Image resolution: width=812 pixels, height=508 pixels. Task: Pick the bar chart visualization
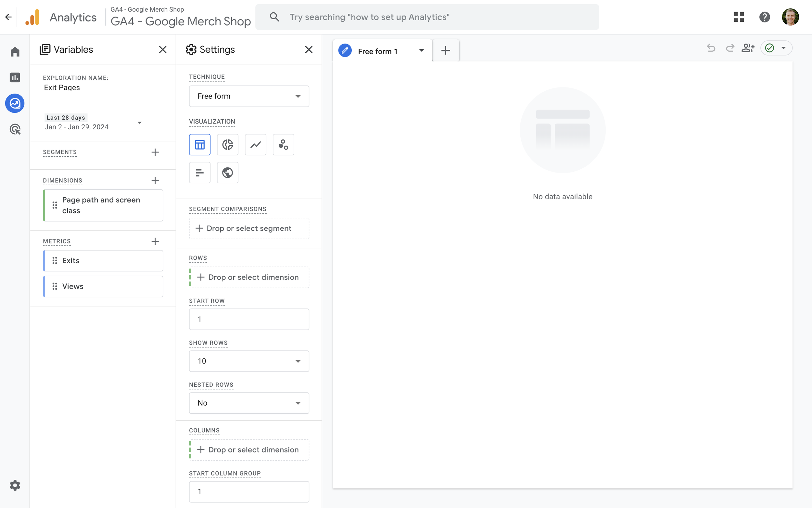(200, 172)
